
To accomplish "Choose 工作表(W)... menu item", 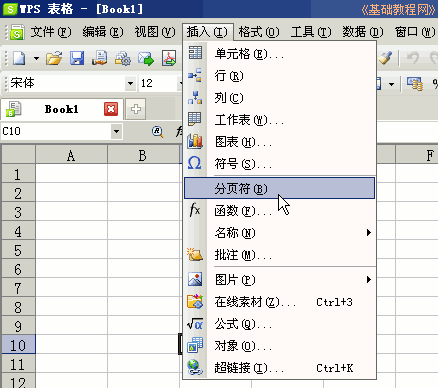I will click(279, 120).
